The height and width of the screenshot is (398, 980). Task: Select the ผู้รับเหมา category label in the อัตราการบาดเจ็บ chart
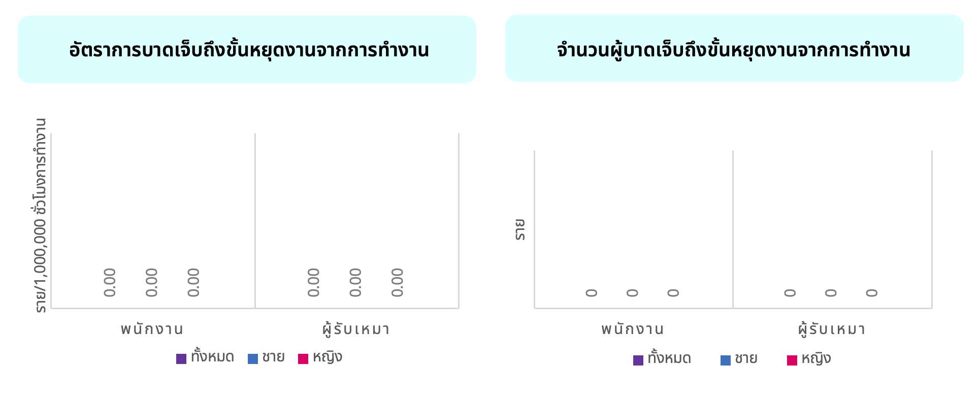356,329
